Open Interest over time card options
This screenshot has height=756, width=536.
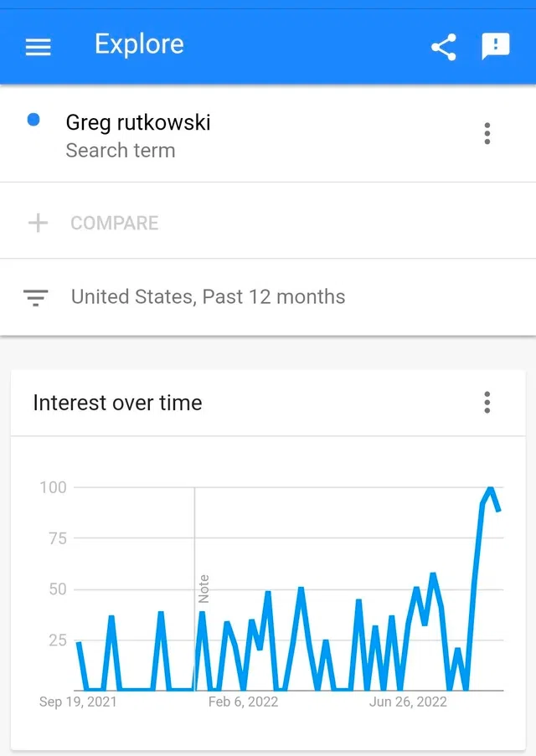tap(487, 402)
